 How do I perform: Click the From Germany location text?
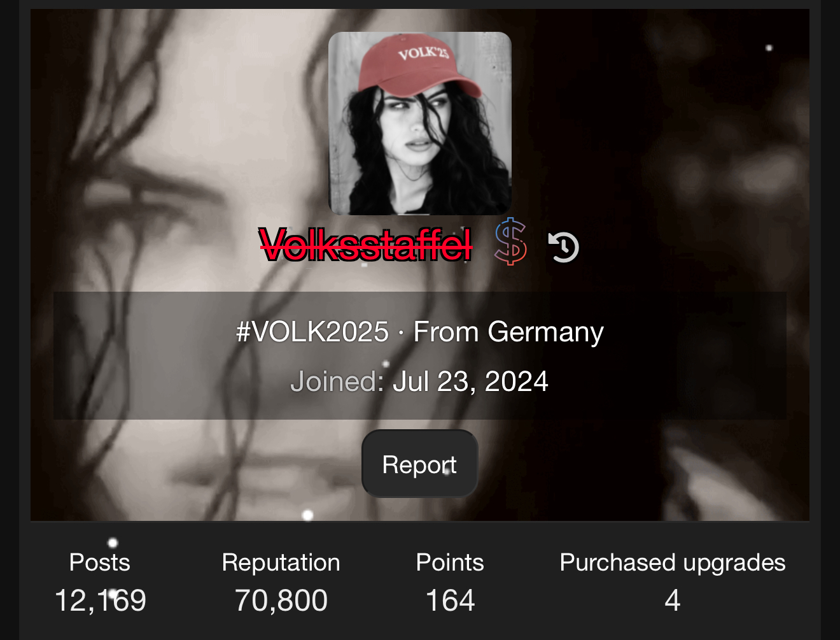tap(508, 332)
